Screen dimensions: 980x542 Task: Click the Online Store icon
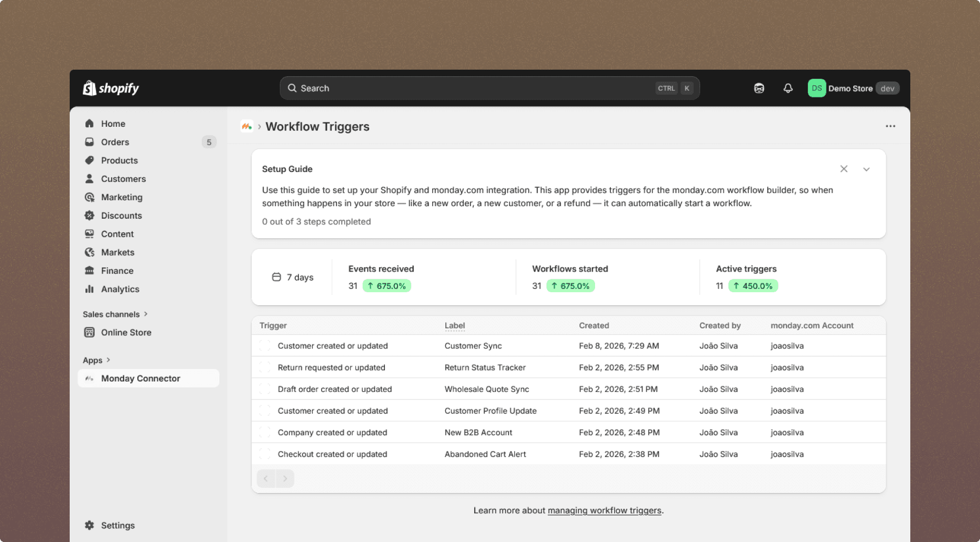tap(89, 332)
